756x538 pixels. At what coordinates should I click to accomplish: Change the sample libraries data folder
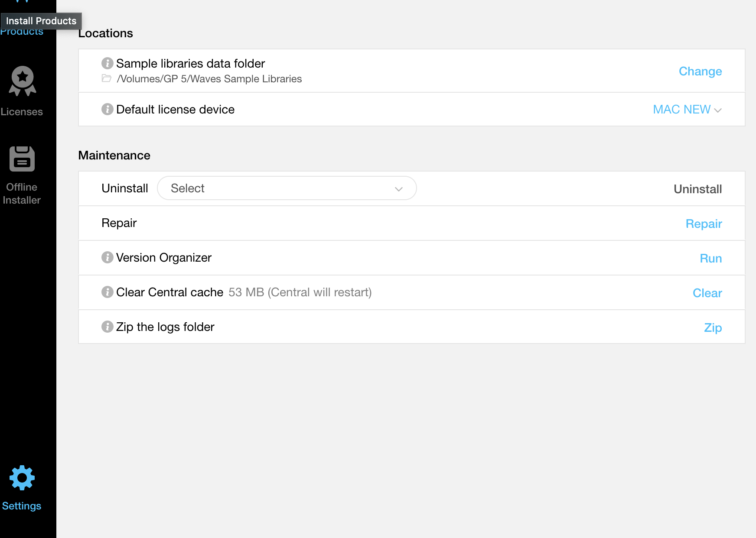coord(700,71)
